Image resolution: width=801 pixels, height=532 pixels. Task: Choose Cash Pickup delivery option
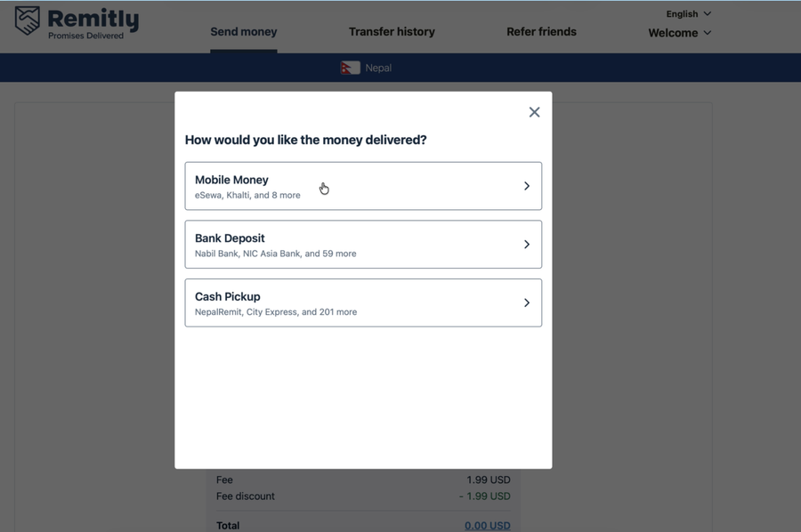pyautogui.click(x=363, y=302)
